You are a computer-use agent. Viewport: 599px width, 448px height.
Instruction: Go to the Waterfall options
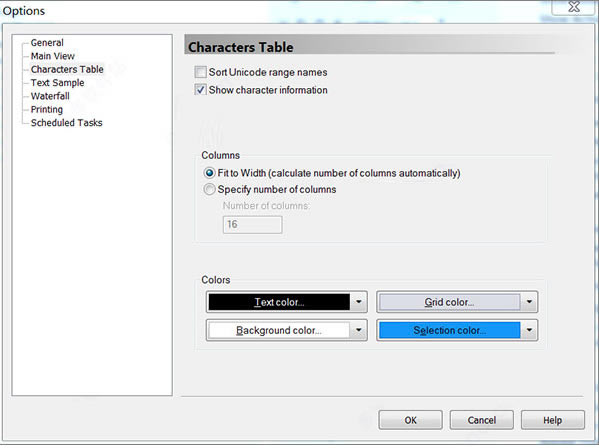coord(50,96)
